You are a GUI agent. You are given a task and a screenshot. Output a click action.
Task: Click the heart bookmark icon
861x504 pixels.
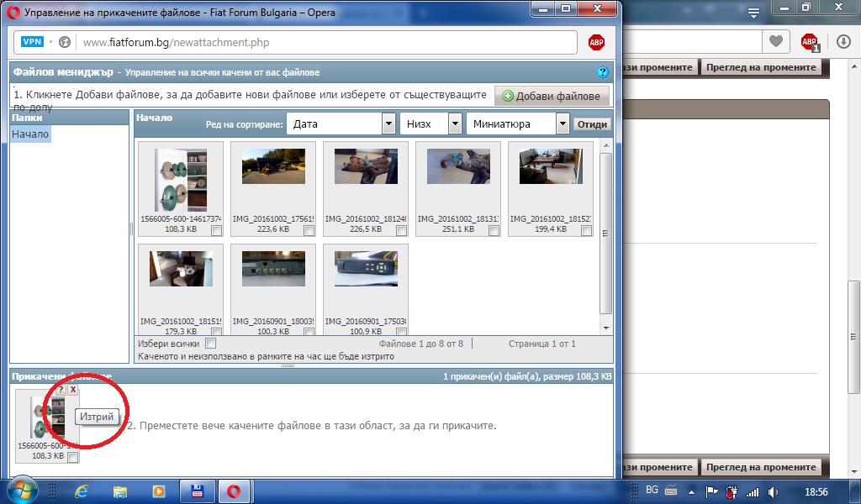(x=774, y=41)
